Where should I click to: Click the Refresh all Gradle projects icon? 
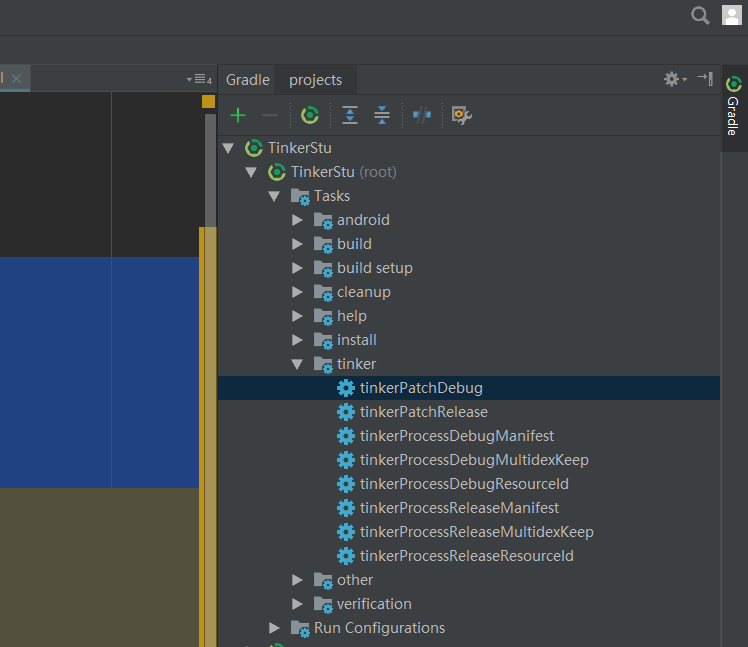tap(310, 116)
